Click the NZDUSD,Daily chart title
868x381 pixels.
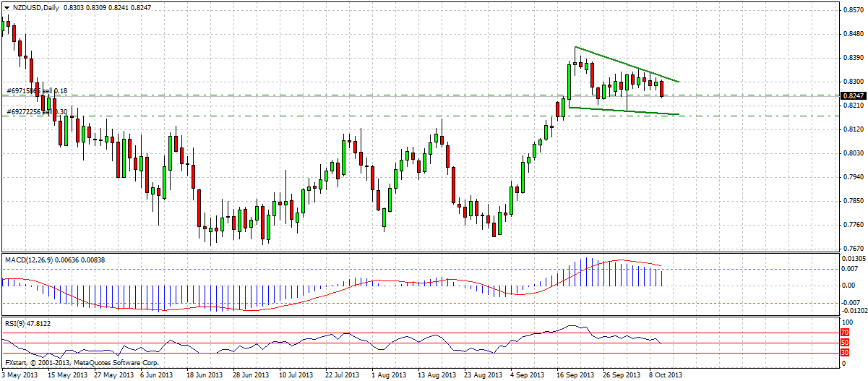(x=37, y=7)
